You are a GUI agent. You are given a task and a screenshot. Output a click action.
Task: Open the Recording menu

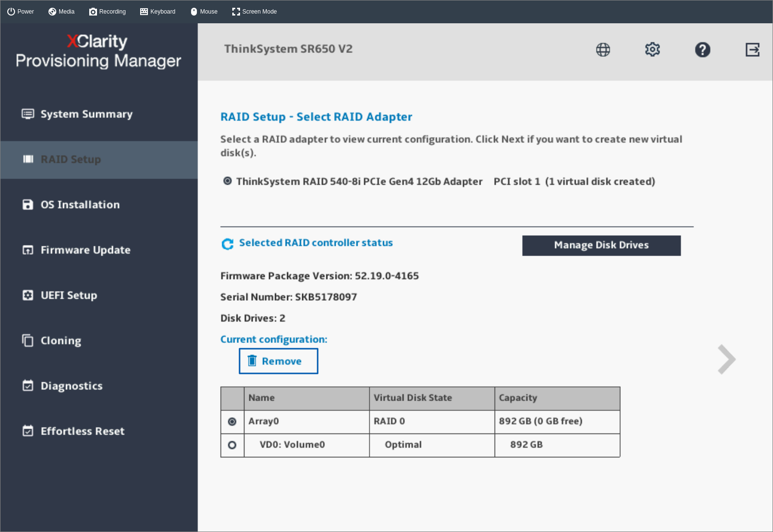107,12
